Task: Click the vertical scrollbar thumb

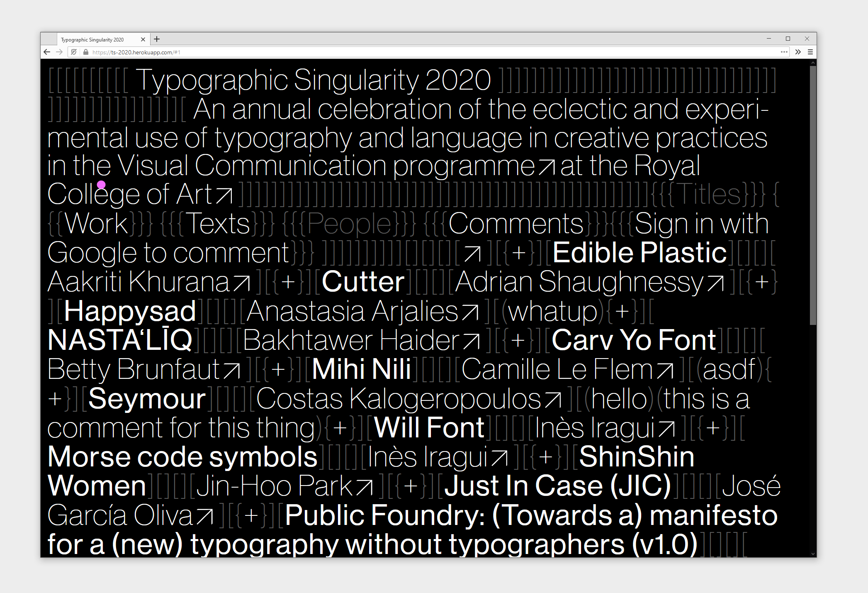Action: click(813, 195)
